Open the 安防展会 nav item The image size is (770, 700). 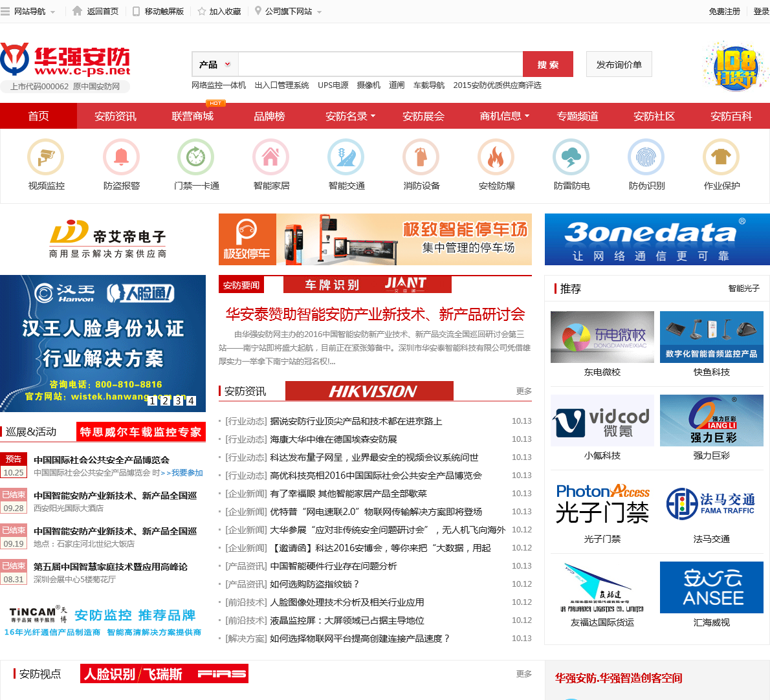coord(423,116)
